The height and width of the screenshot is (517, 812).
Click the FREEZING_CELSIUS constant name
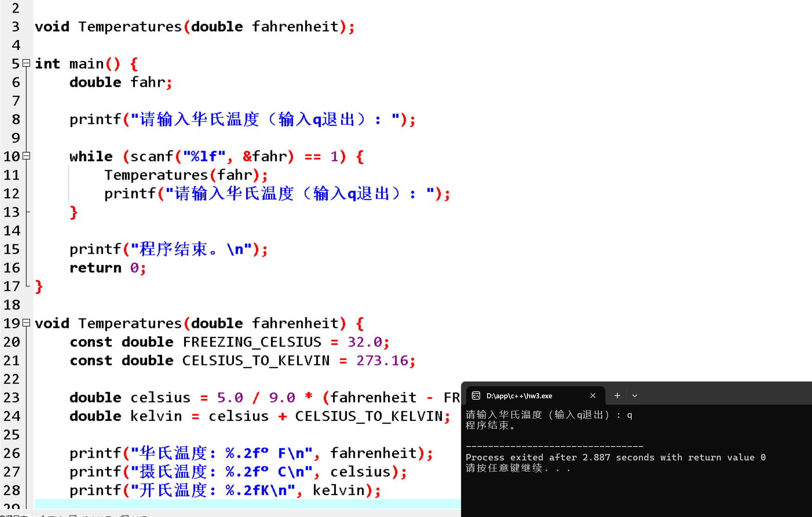click(x=251, y=342)
